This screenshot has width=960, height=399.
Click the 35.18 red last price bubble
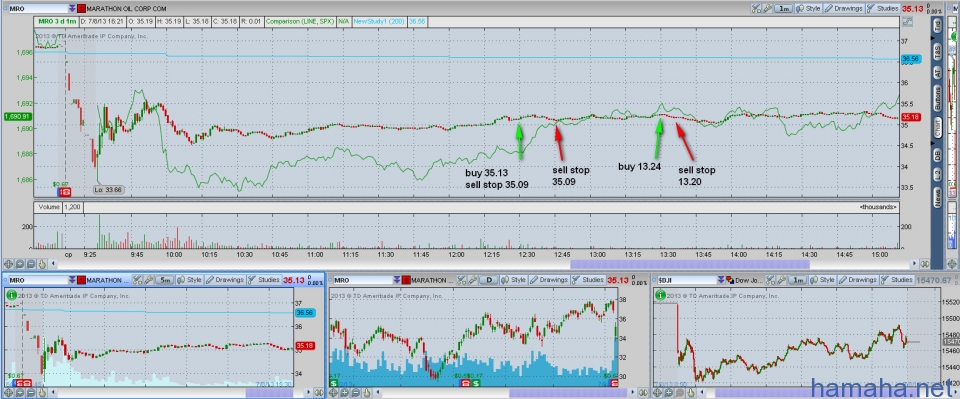click(912, 117)
